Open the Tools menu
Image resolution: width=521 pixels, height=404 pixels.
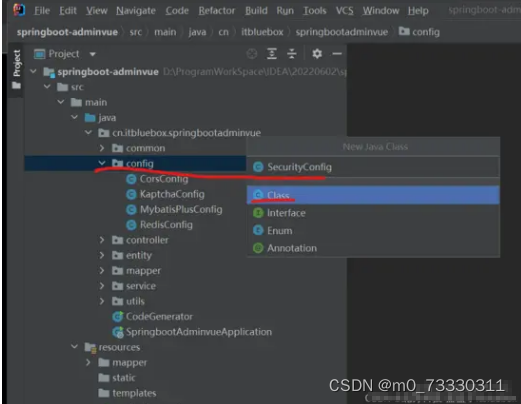point(314,11)
